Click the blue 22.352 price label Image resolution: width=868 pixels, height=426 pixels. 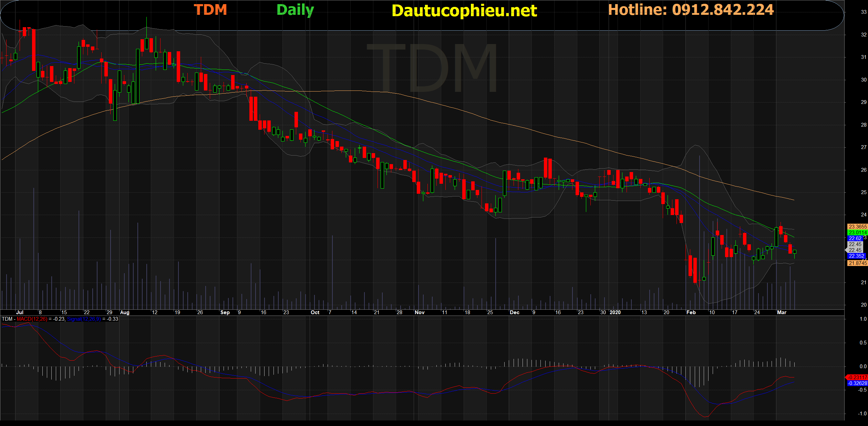coord(856,256)
